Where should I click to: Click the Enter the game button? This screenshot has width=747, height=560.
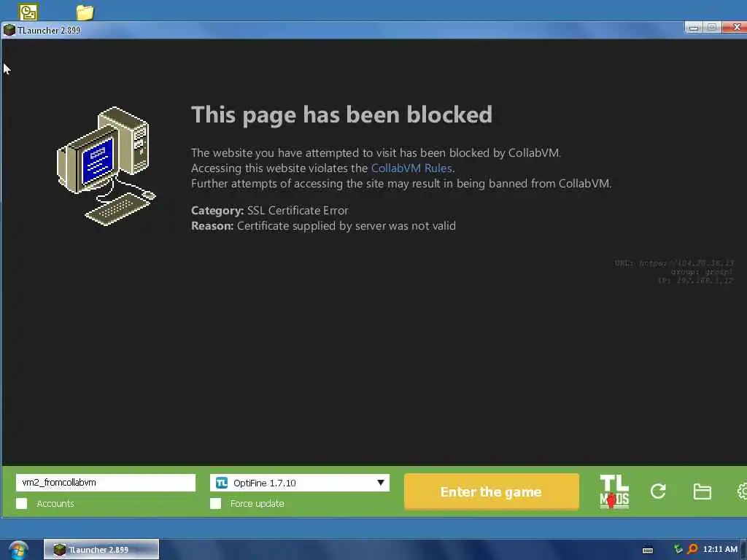[x=491, y=491]
